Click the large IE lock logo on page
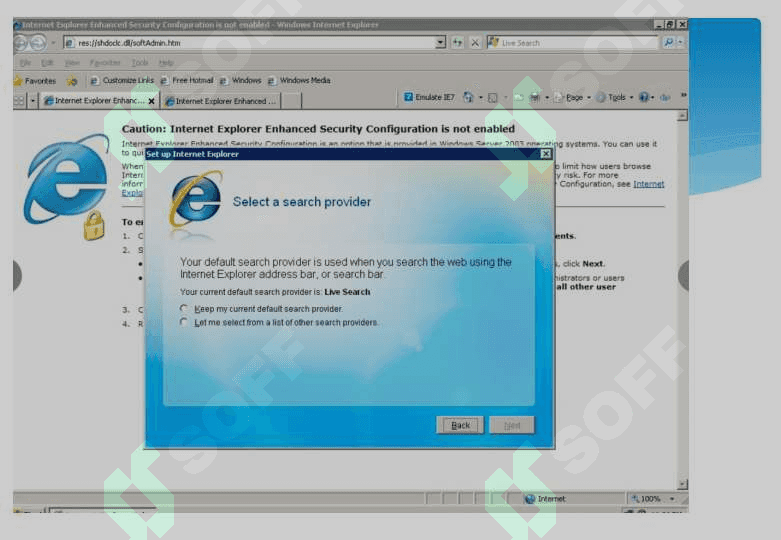This screenshot has width=781, height=540. (x=66, y=185)
